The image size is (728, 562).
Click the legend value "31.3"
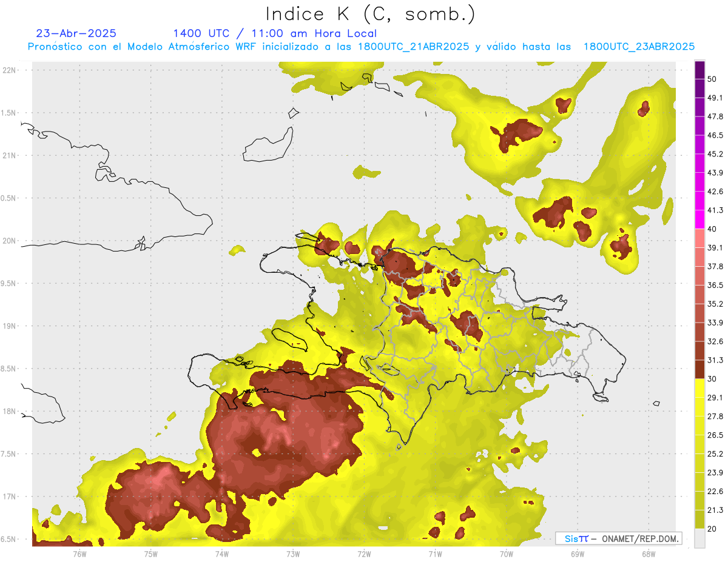[715, 360]
